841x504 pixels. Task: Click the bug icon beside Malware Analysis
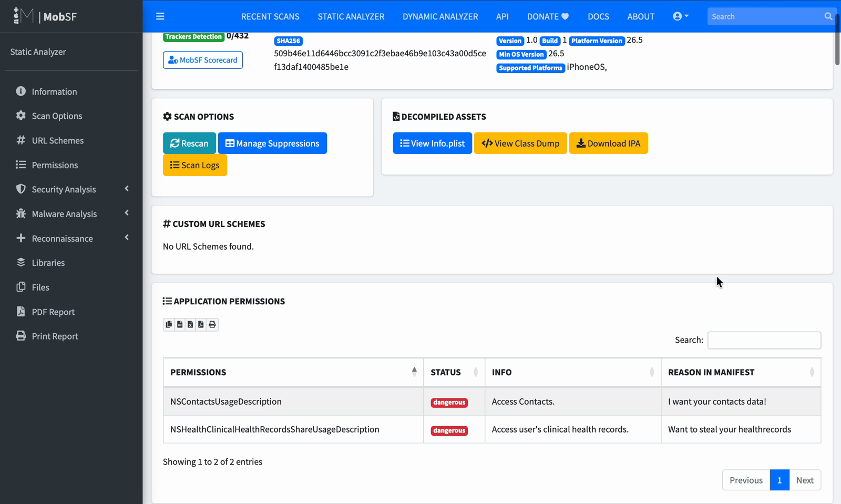coord(20,213)
